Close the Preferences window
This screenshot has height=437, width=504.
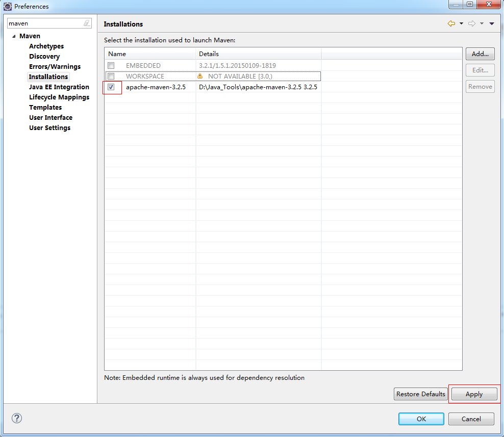click(x=489, y=4)
